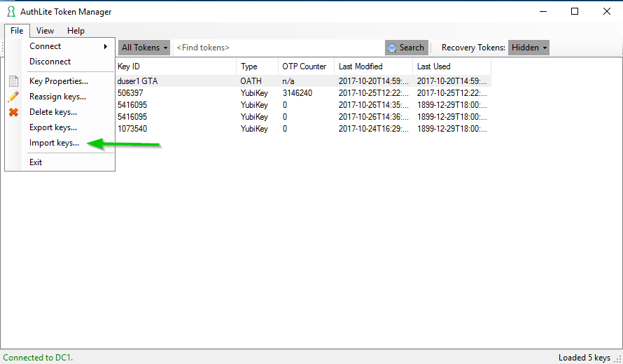
Task: Expand the Connect submenu
Action: (68, 46)
